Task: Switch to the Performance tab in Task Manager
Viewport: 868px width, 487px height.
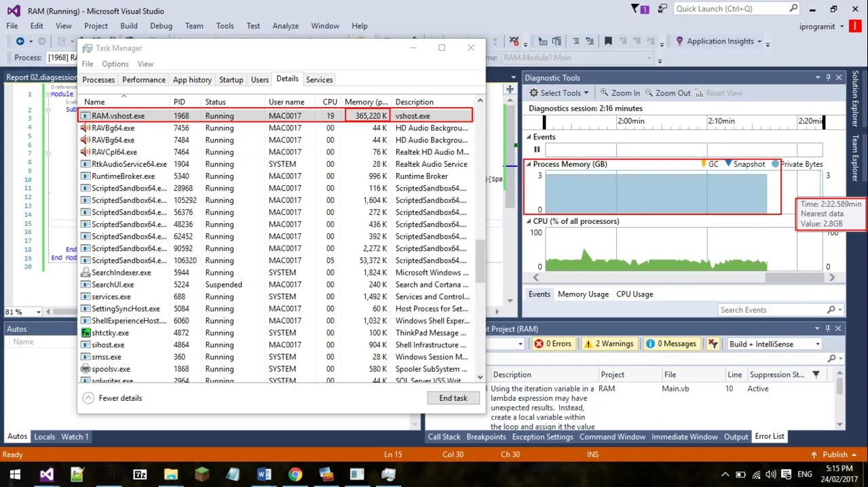Action: point(143,79)
